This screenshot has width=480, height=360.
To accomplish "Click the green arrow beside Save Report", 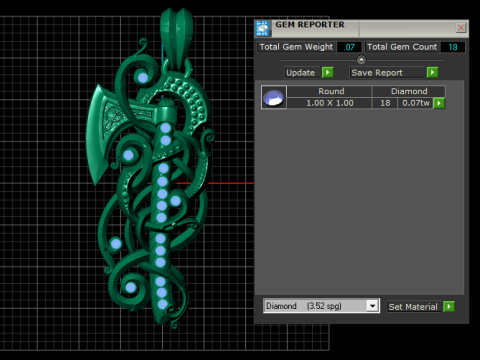I will (x=432, y=72).
